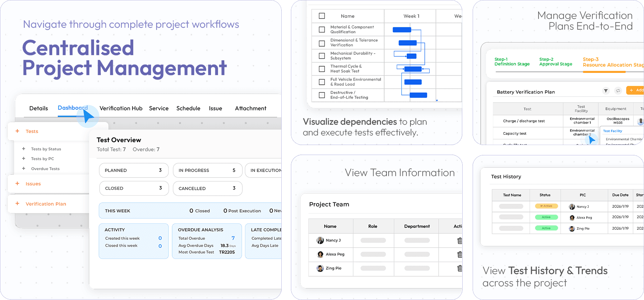Switch to Attachment tab
Viewport: 644px width, 300px height.
[251, 108]
